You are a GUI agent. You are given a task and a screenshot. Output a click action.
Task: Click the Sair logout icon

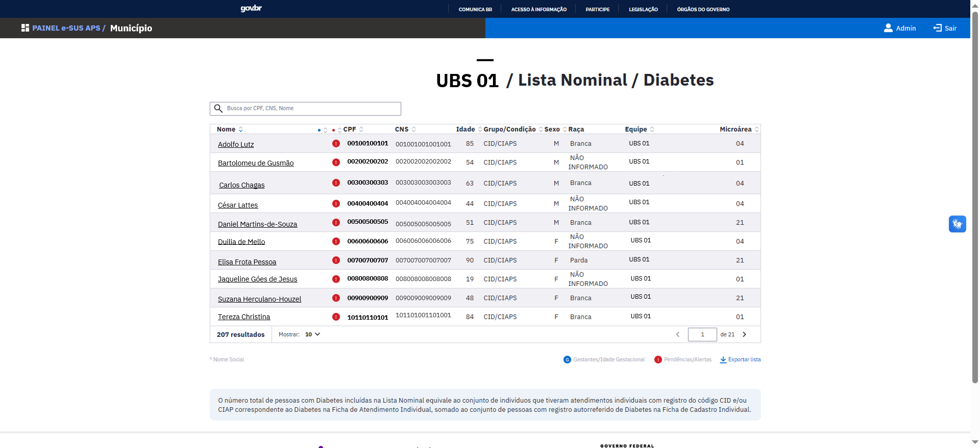pyautogui.click(x=936, y=28)
